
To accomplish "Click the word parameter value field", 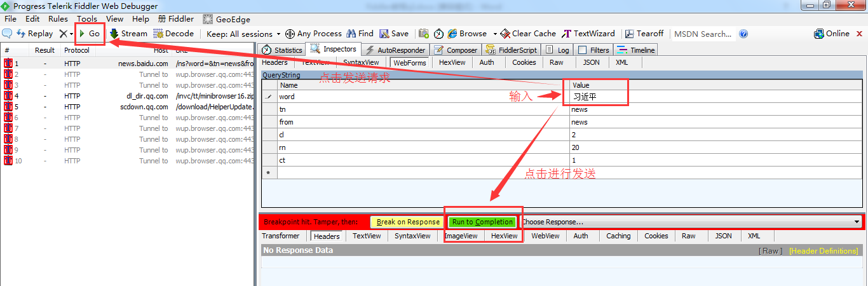I will (716, 97).
